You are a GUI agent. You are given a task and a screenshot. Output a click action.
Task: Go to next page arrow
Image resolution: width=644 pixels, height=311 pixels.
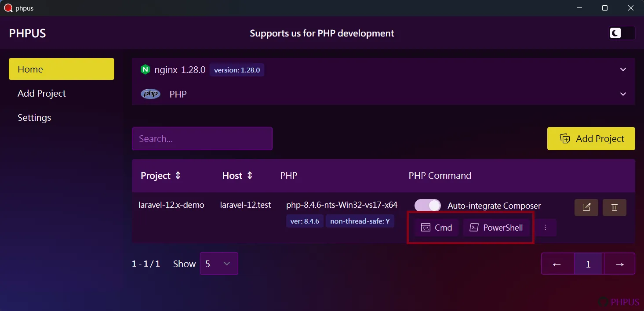click(620, 264)
